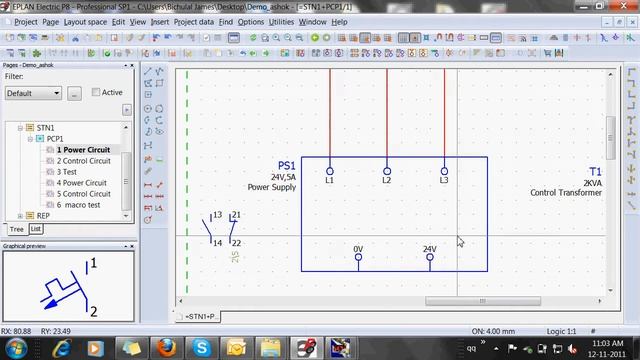This screenshot has width=640, height=360.
Task: Click the Graphical preview window icon
Action: tap(233, 38)
